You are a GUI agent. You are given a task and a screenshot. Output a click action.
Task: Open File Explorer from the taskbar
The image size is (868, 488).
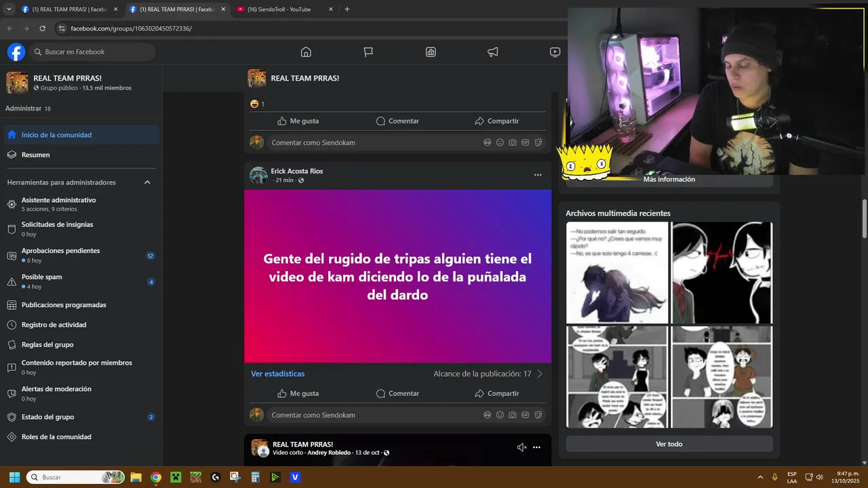click(136, 477)
